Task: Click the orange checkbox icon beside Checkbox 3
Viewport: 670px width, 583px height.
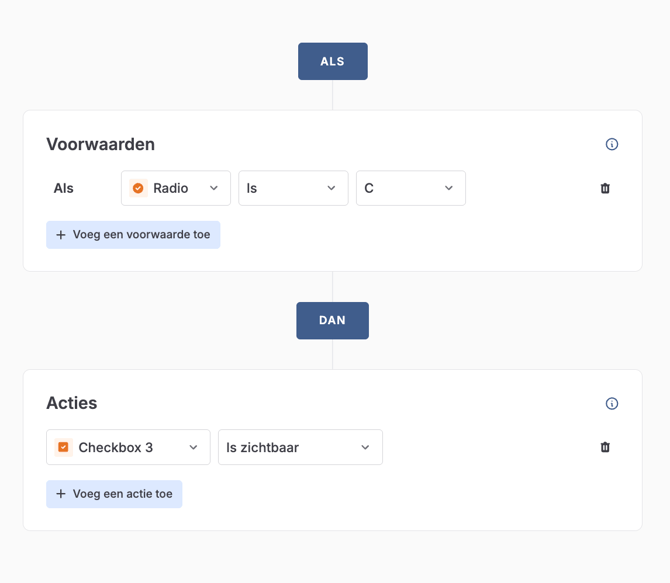Action: click(63, 447)
